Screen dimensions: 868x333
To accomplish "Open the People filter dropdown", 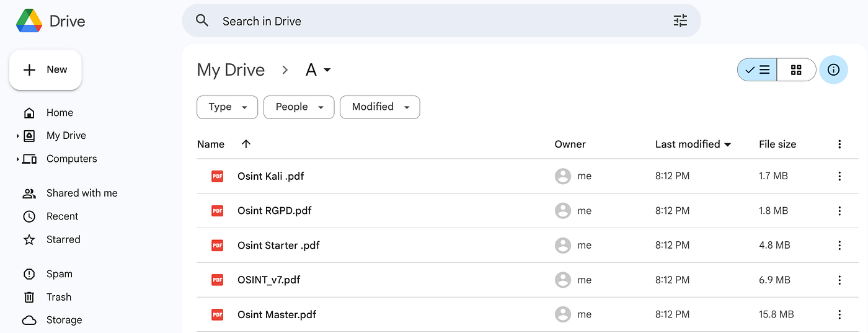I will (299, 107).
